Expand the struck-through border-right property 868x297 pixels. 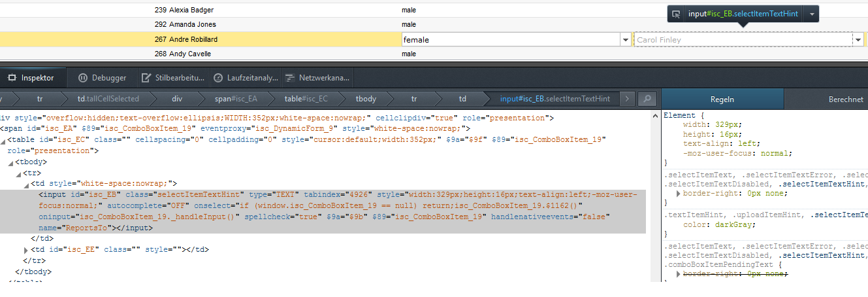click(x=679, y=273)
